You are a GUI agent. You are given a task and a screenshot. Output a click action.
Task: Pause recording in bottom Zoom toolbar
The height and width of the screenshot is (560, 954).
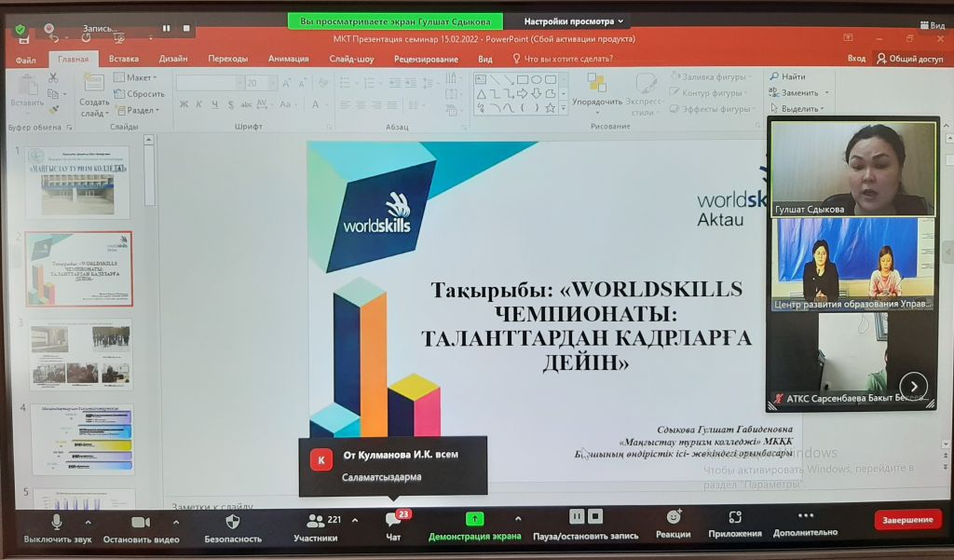(x=576, y=517)
